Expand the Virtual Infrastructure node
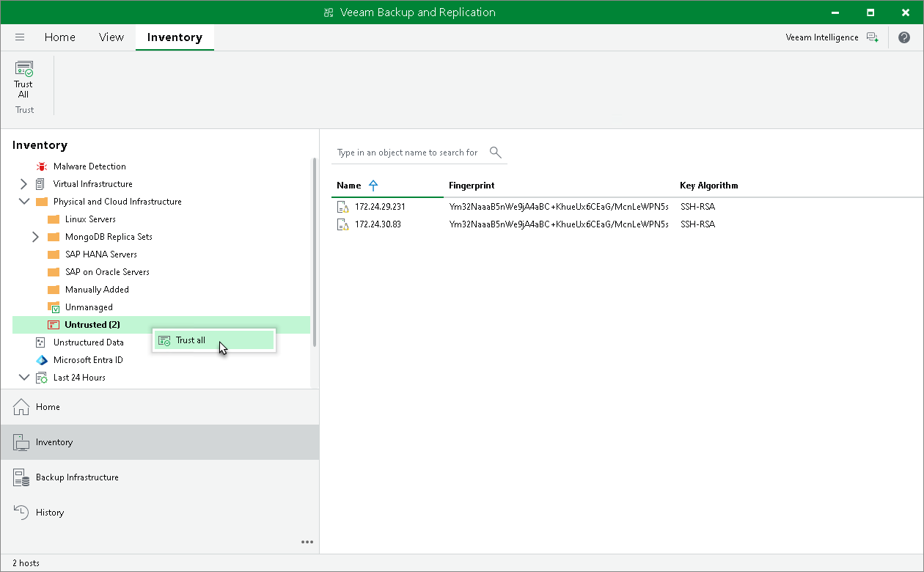The height and width of the screenshot is (572, 924). click(23, 184)
